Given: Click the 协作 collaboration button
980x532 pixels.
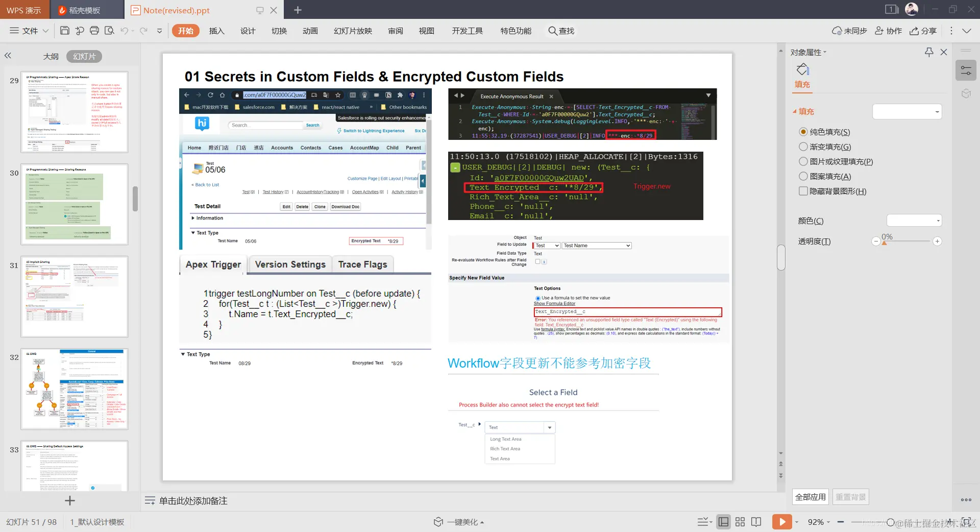Looking at the screenshot, I should [x=889, y=31].
